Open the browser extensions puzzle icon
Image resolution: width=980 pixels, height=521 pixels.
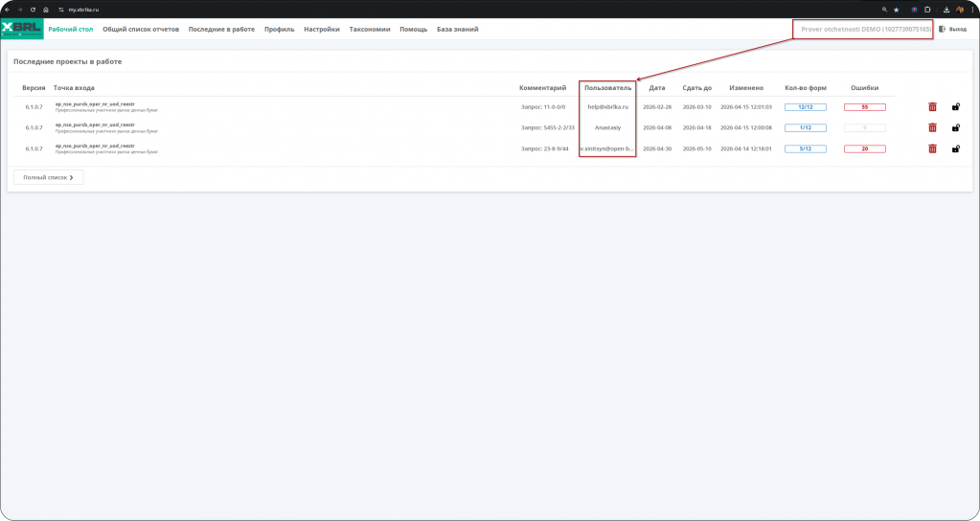[927, 10]
